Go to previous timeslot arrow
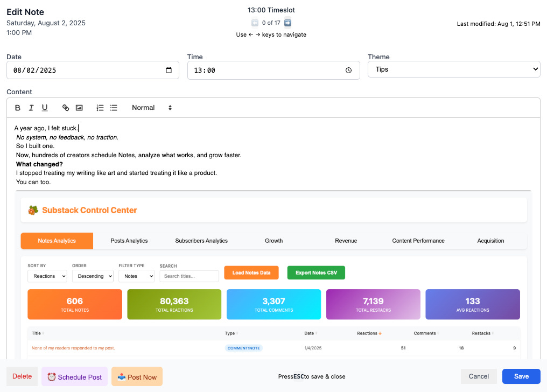 point(255,23)
